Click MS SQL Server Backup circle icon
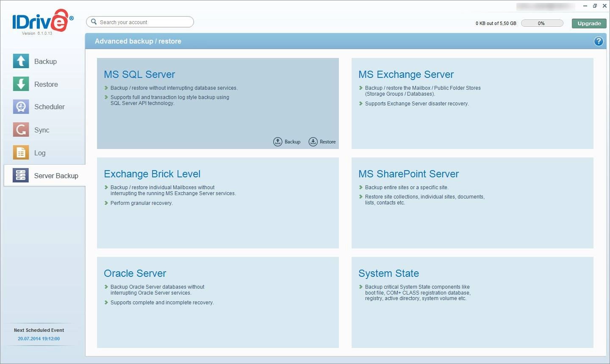This screenshot has width=610, height=364. [277, 142]
